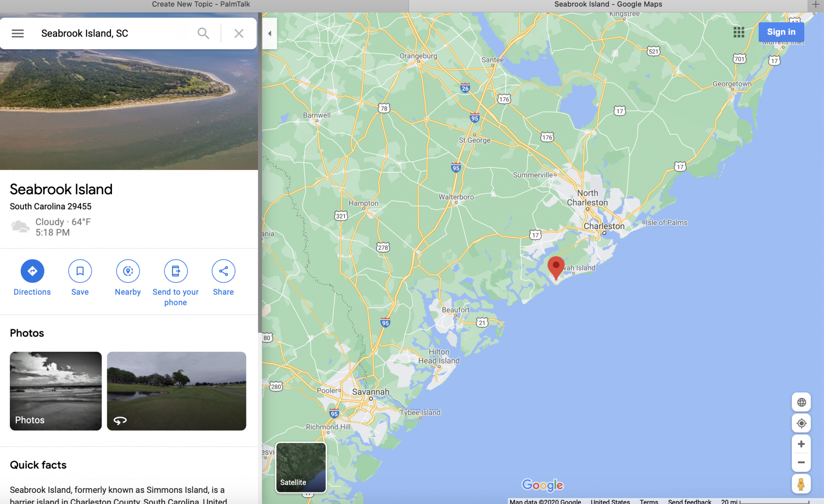Click the St George map label

475,140
